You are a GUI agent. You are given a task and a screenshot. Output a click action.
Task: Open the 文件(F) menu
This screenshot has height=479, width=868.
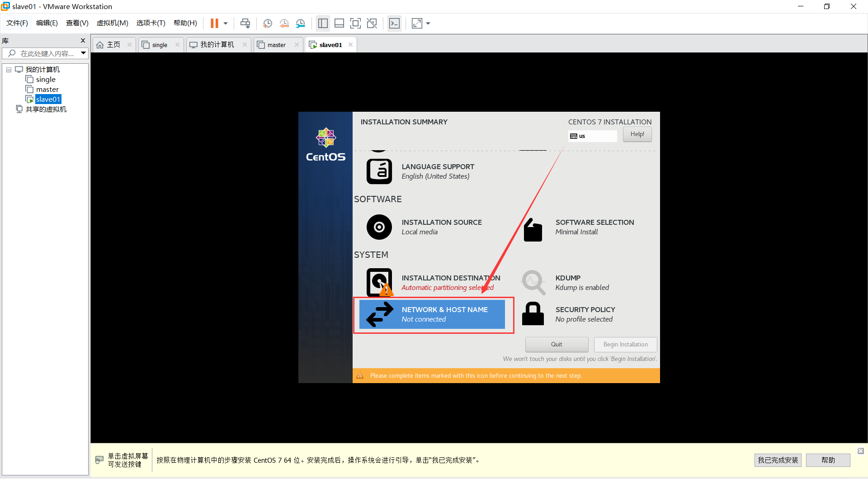17,23
